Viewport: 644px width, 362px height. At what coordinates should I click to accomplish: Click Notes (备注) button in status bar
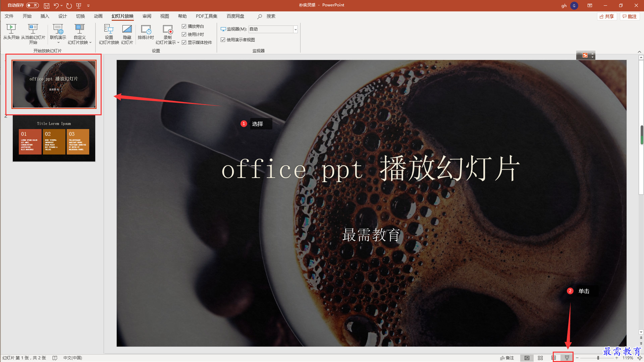point(507,358)
